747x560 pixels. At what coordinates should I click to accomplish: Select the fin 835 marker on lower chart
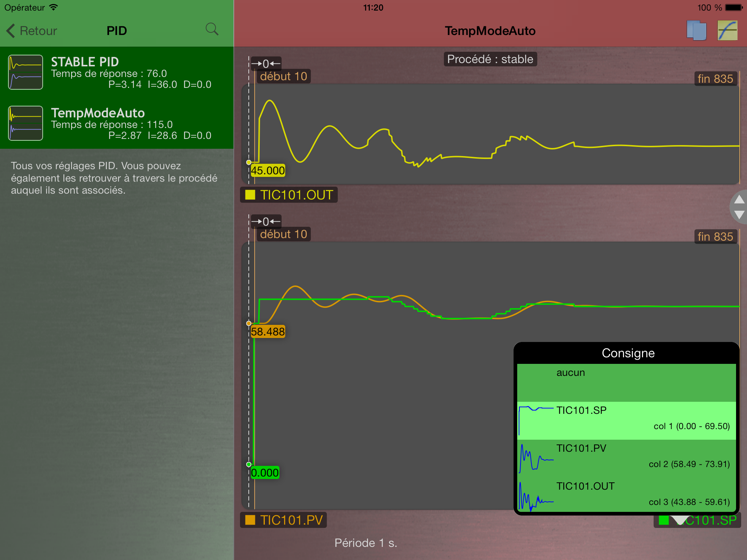click(x=715, y=237)
